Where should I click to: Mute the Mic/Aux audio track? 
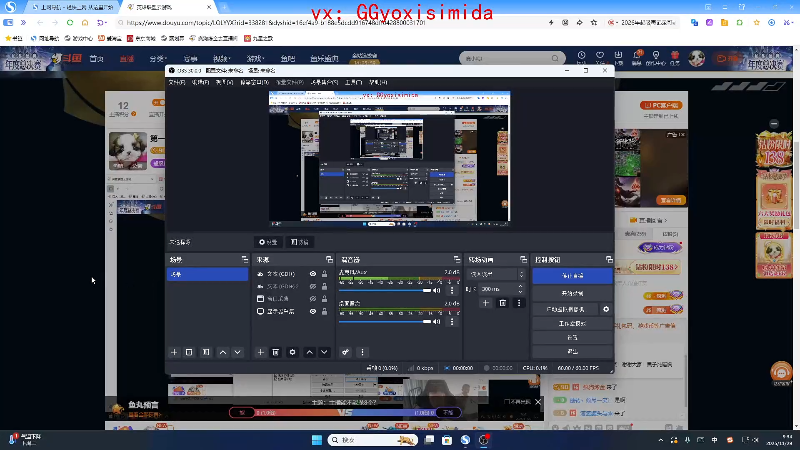pyautogui.click(x=437, y=290)
